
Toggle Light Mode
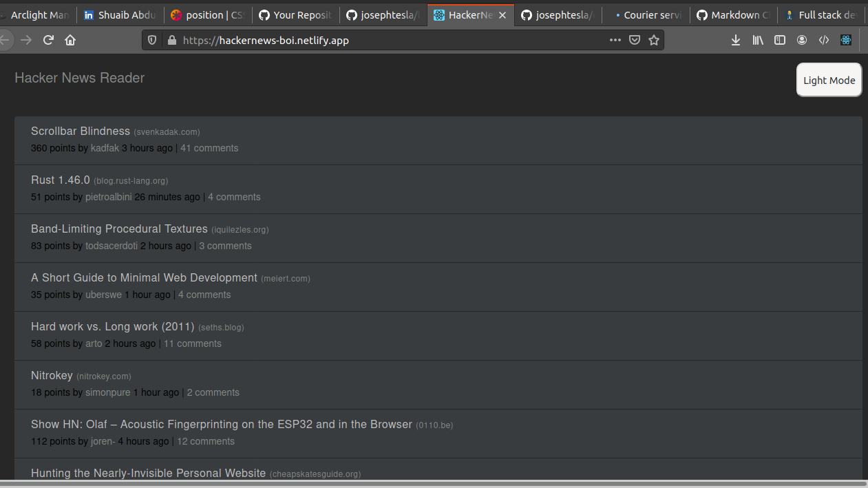point(829,80)
